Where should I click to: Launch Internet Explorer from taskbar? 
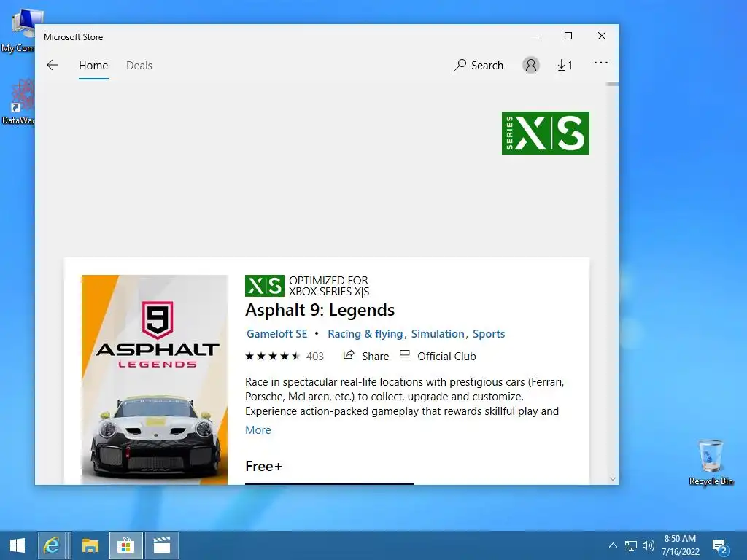click(x=52, y=545)
